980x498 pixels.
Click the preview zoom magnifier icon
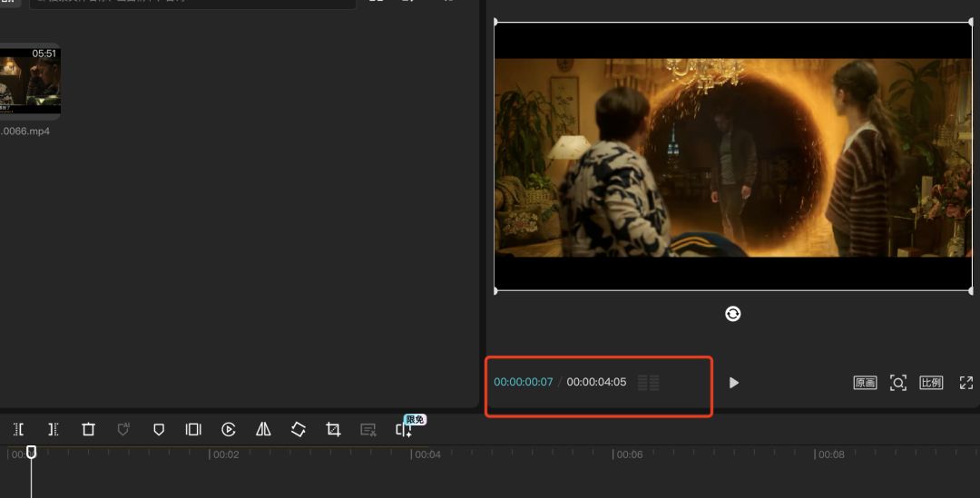pyautogui.click(x=898, y=383)
